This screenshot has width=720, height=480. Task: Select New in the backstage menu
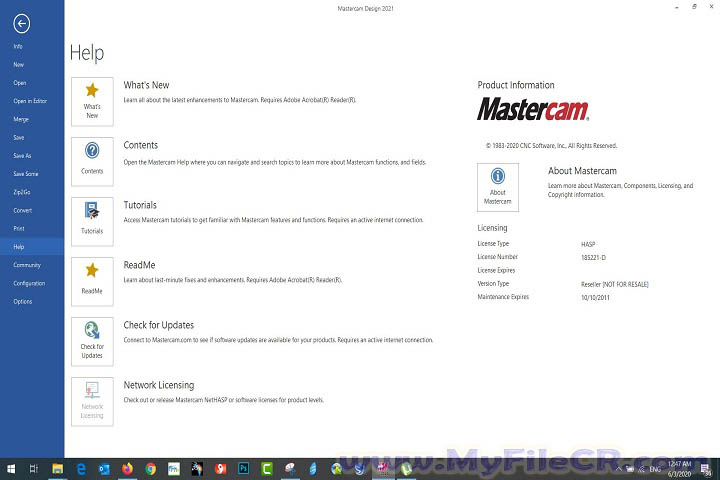(x=18, y=65)
